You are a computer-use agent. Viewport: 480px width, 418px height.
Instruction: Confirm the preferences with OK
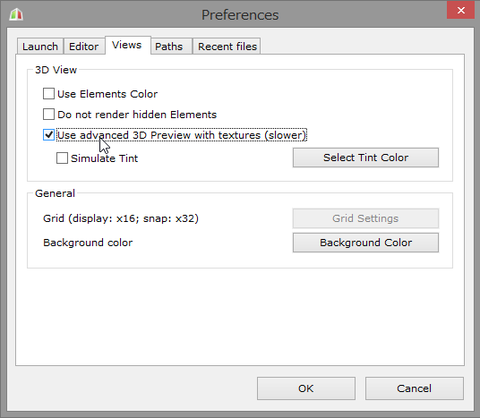pos(306,388)
